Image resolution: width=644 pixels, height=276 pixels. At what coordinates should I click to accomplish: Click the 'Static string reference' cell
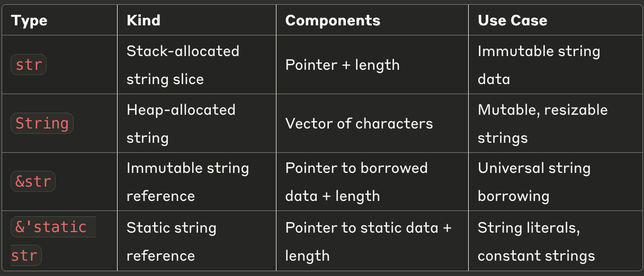point(196,242)
